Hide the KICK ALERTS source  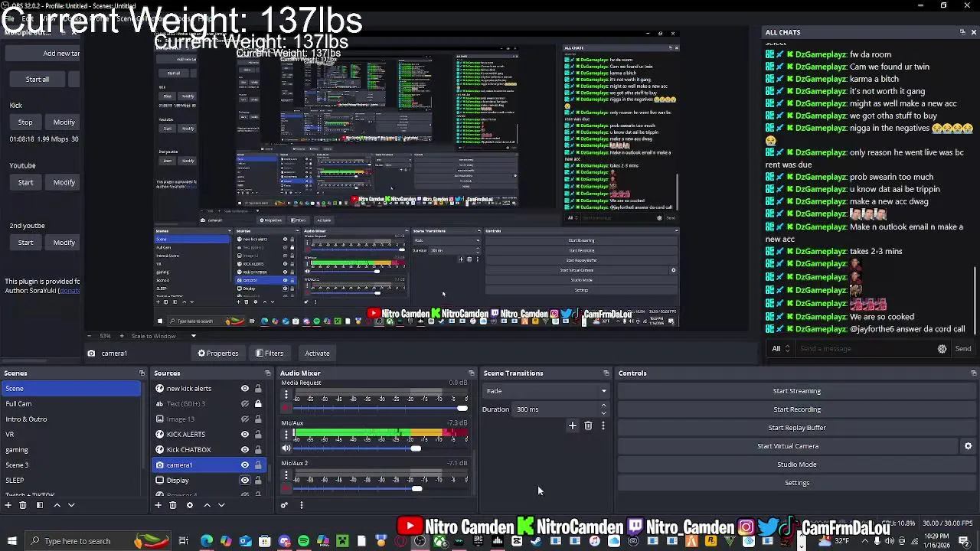(x=245, y=435)
